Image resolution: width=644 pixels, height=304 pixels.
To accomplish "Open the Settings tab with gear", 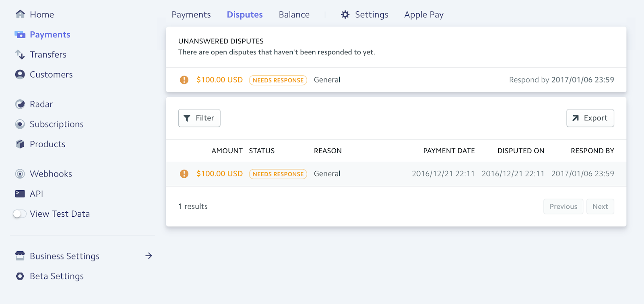I will coord(365,15).
